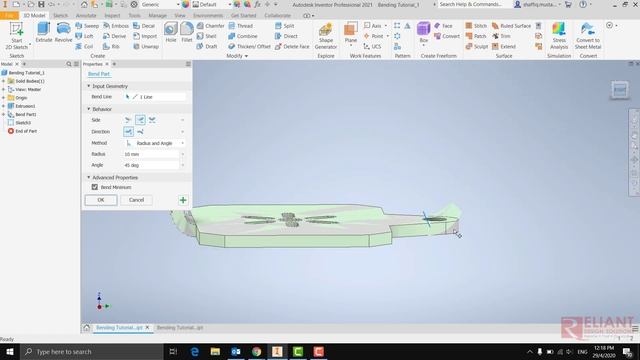Confirm with the OK button

tap(101, 200)
